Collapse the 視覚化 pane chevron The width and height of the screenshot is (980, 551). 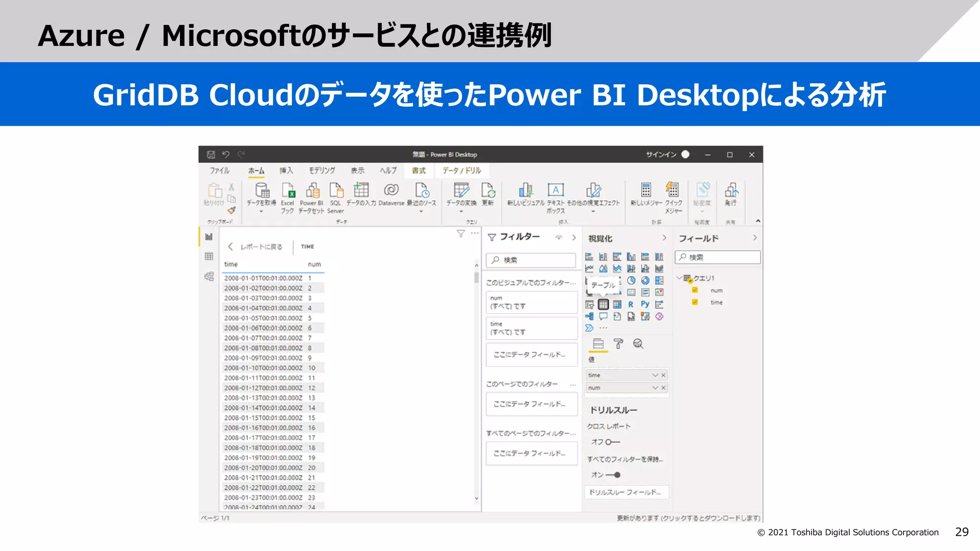(664, 238)
